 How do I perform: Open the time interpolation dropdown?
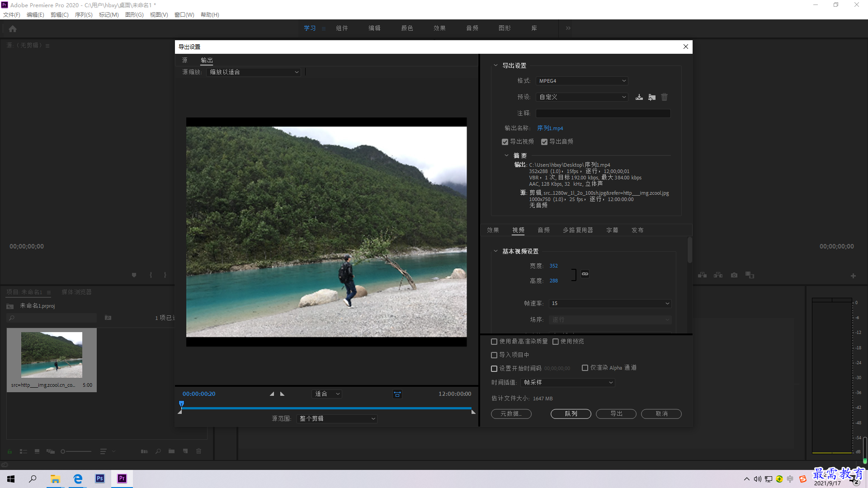(x=568, y=383)
